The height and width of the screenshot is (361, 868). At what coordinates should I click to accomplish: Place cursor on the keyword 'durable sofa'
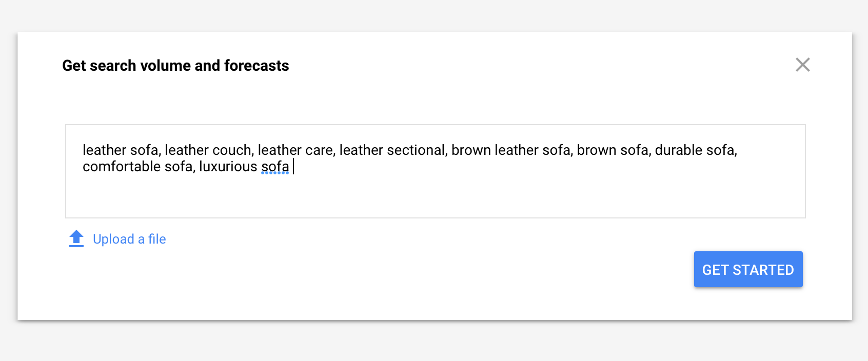695,150
